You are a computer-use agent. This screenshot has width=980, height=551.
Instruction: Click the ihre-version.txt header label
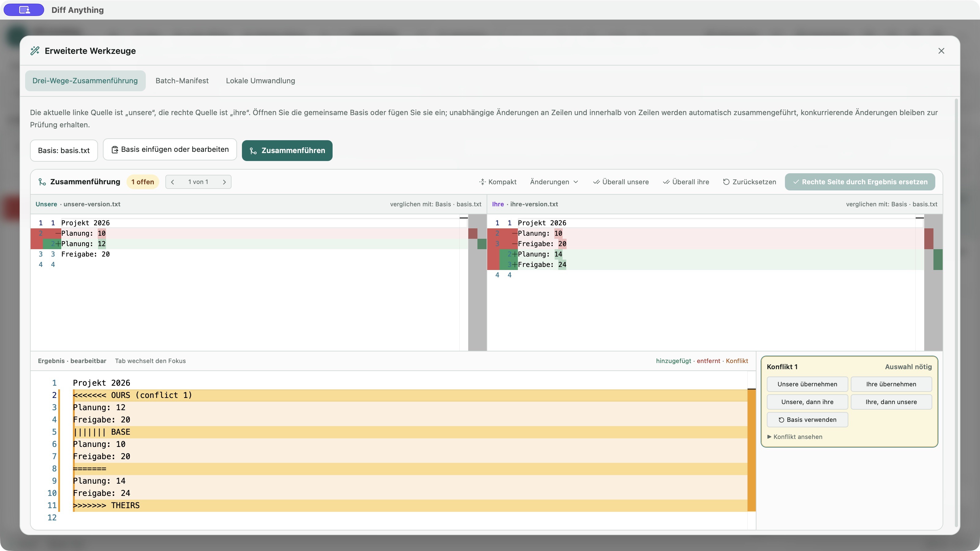(534, 204)
